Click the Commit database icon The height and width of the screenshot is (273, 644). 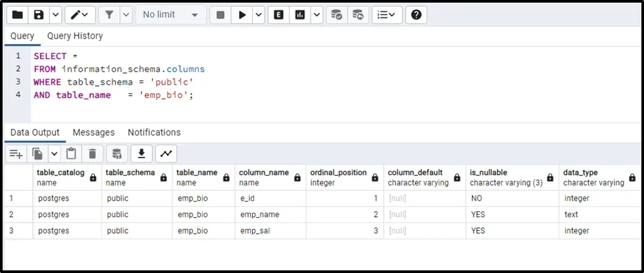point(336,14)
